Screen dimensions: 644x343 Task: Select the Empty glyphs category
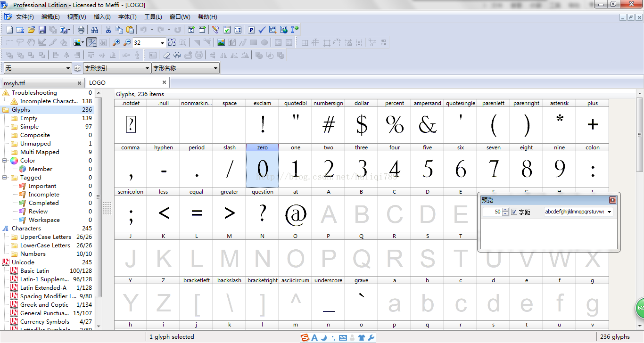coord(29,118)
